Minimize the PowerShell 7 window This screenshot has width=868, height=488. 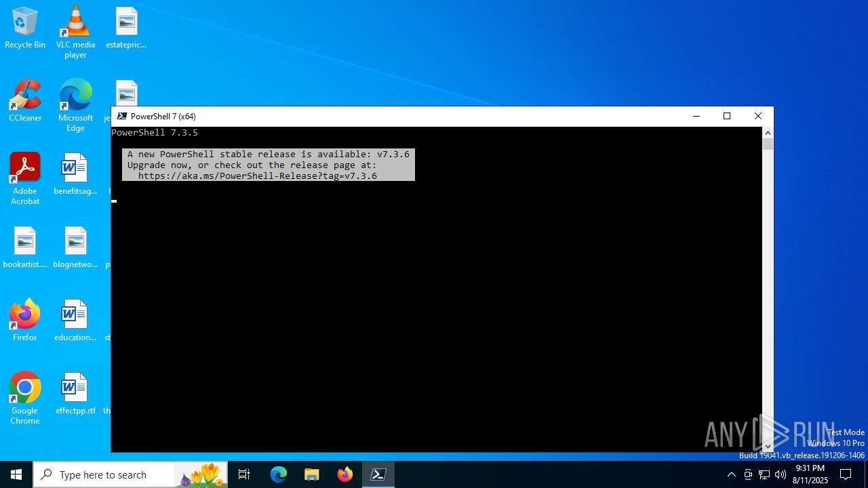point(696,116)
